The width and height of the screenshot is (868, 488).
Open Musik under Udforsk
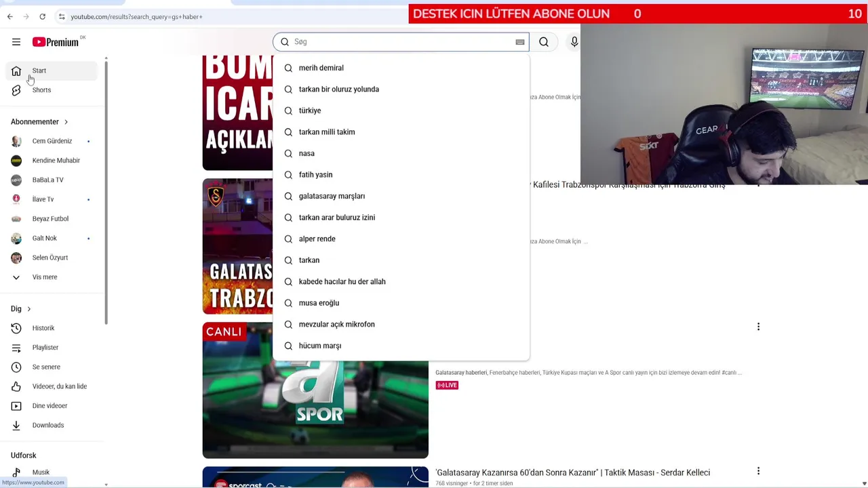coord(52,472)
